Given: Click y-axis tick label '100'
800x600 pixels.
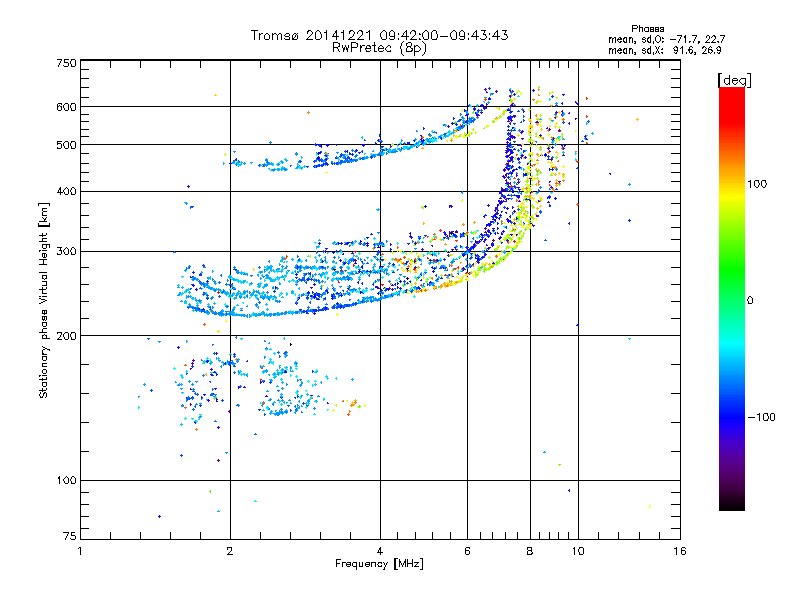Looking at the screenshot, I should 66,481.
